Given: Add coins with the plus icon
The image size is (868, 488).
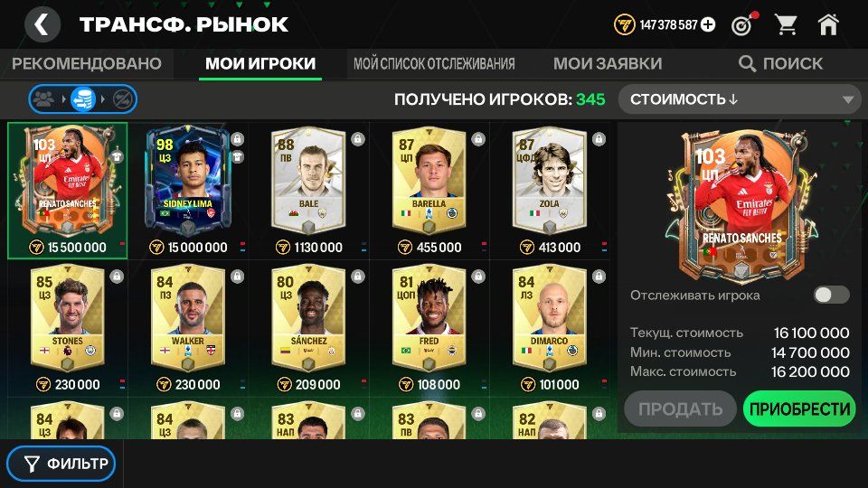Looking at the screenshot, I should click(707, 25).
